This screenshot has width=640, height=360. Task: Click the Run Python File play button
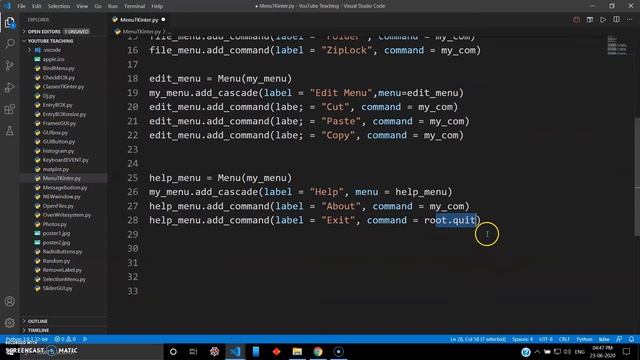(x=603, y=20)
